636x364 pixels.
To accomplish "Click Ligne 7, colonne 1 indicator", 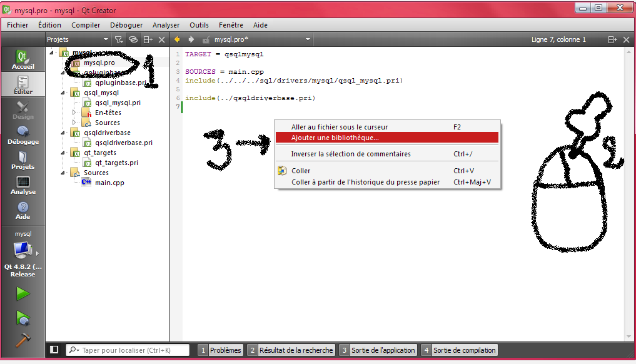I will pyautogui.click(x=558, y=39).
